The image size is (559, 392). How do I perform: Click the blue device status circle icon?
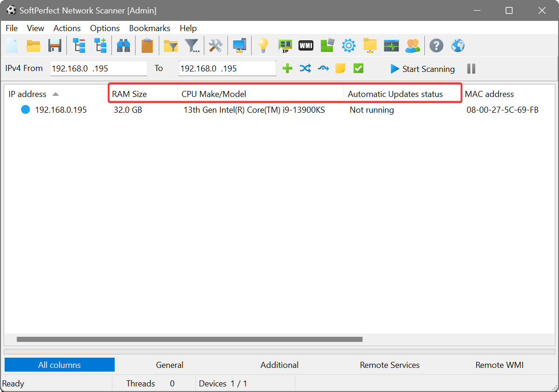click(26, 110)
